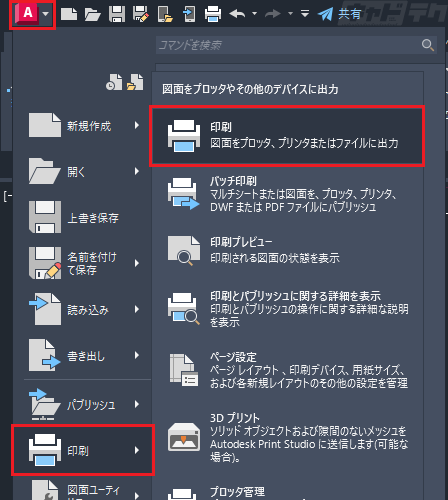Choose バッチ印刷 from the print submenu
The width and height of the screenshot is (448, 500).
[x=287, y=194]
